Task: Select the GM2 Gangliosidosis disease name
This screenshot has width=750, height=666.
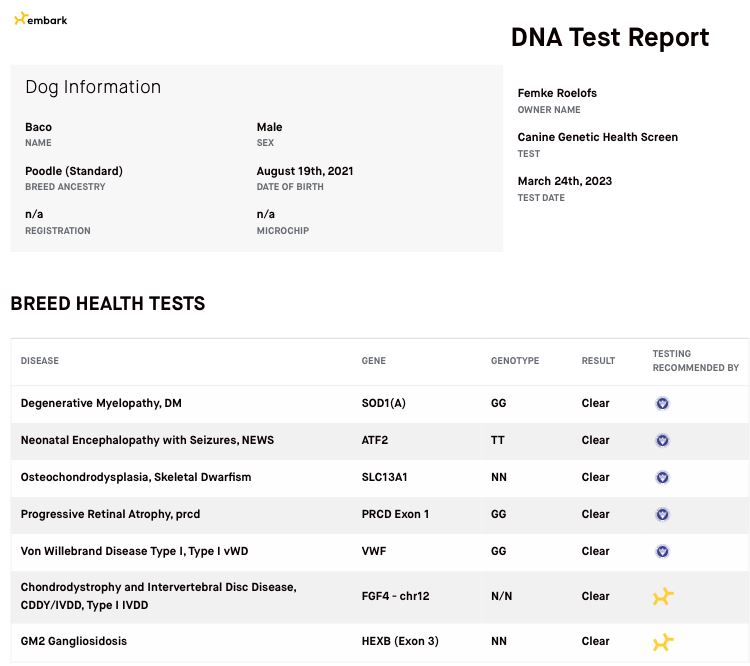Action: 74,642
